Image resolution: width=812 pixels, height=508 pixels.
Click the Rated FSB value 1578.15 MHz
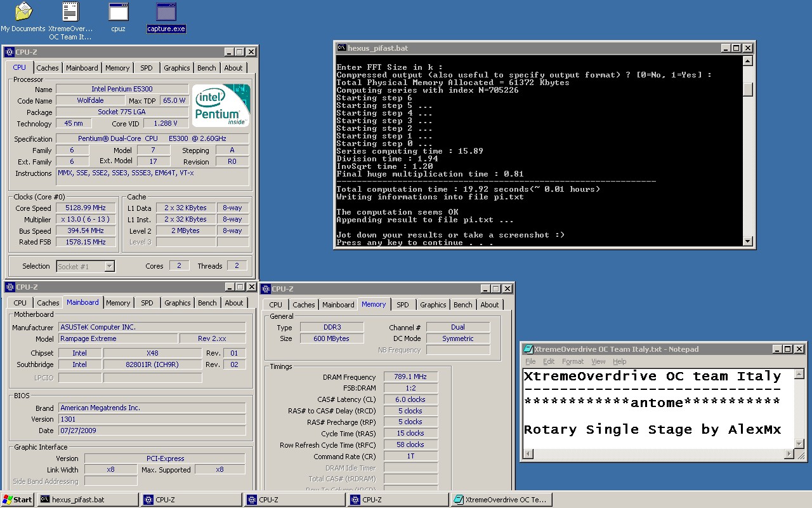[86, 242]
